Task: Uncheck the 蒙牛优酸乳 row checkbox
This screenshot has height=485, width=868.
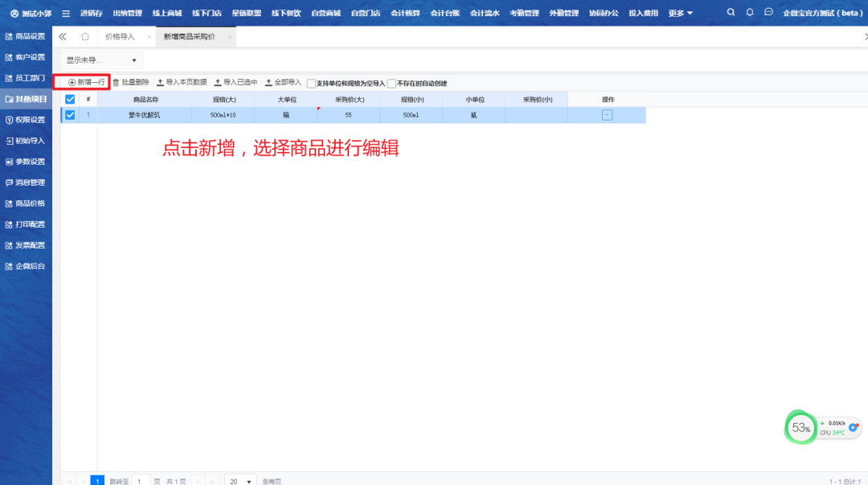Action: (x=70, y=115)
